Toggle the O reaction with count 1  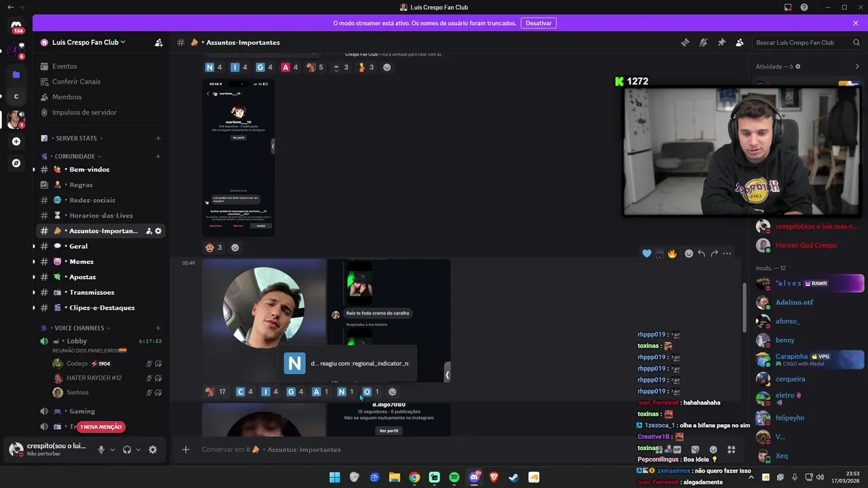pos(370,392)
